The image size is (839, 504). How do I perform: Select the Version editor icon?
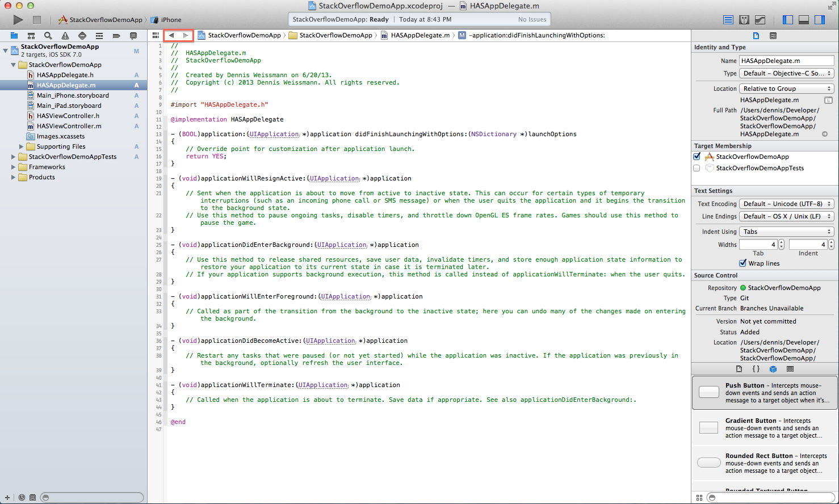pos(760,20)
